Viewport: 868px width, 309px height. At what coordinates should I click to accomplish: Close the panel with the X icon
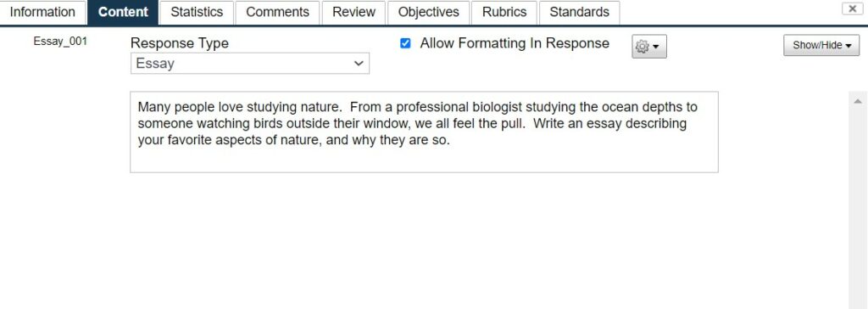tap(853, 8)
